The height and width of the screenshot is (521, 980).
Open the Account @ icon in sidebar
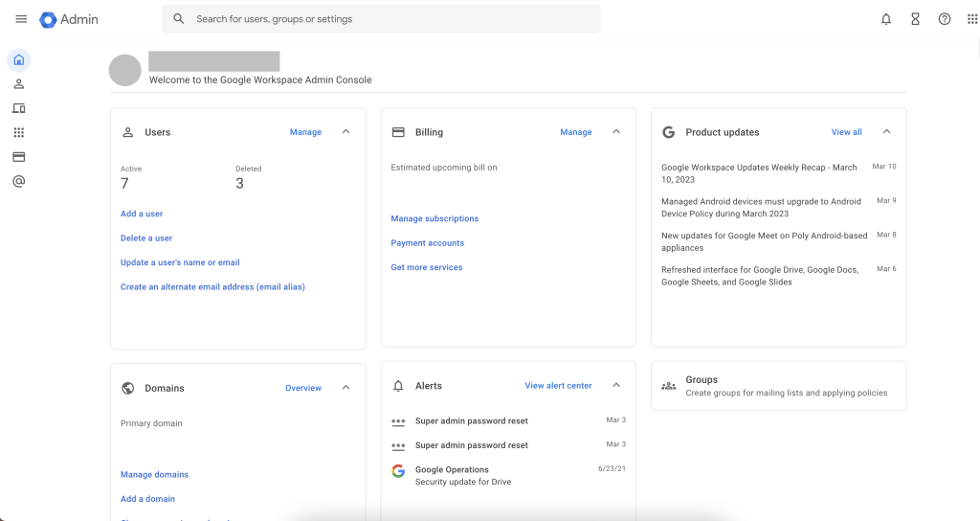tap(18, 181)
